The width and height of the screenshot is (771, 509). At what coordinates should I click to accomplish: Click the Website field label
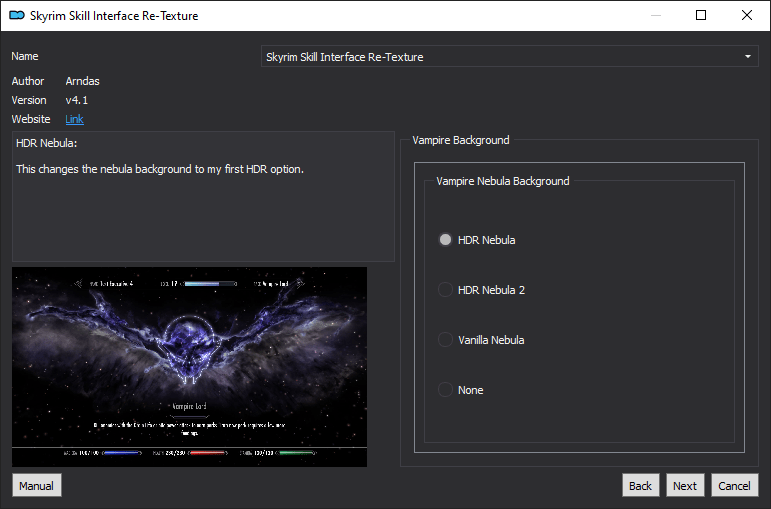point(30,119)
